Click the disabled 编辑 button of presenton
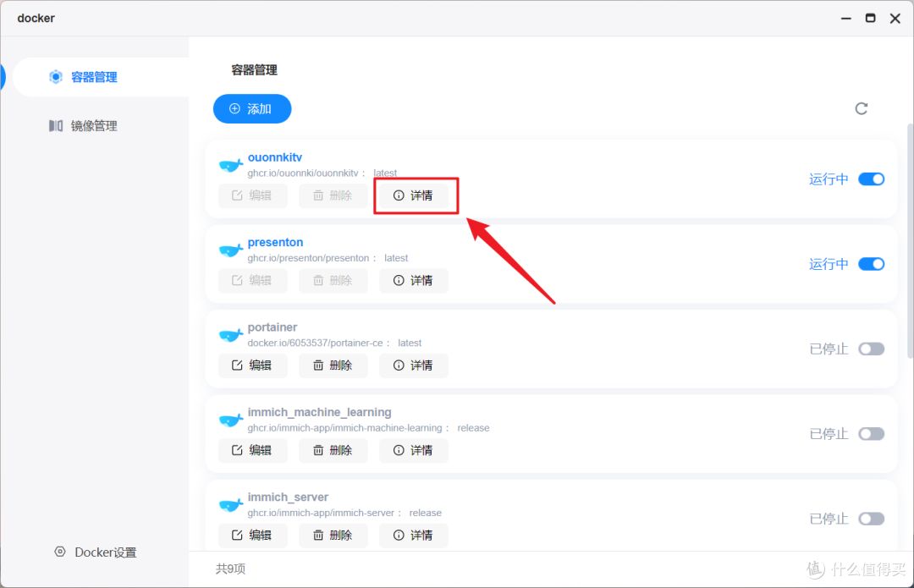The width and height of the screenshot is (914, 588). tap(252, 280)
